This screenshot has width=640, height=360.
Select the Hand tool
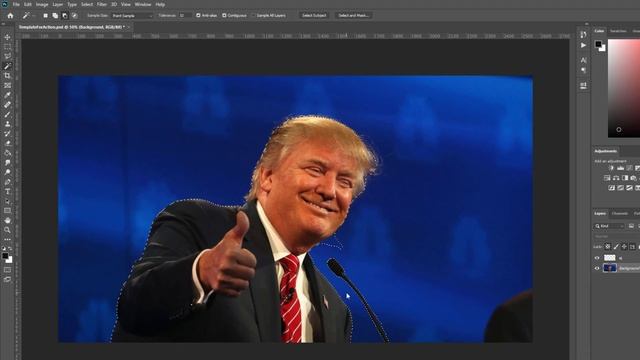pyautogui.click(x=7, y=221)
